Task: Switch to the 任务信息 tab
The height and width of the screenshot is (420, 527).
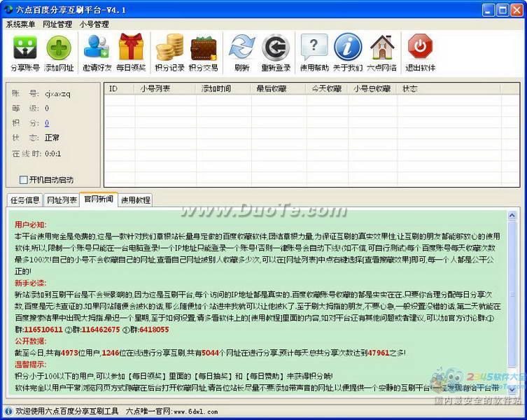Action: coord(25,200)
